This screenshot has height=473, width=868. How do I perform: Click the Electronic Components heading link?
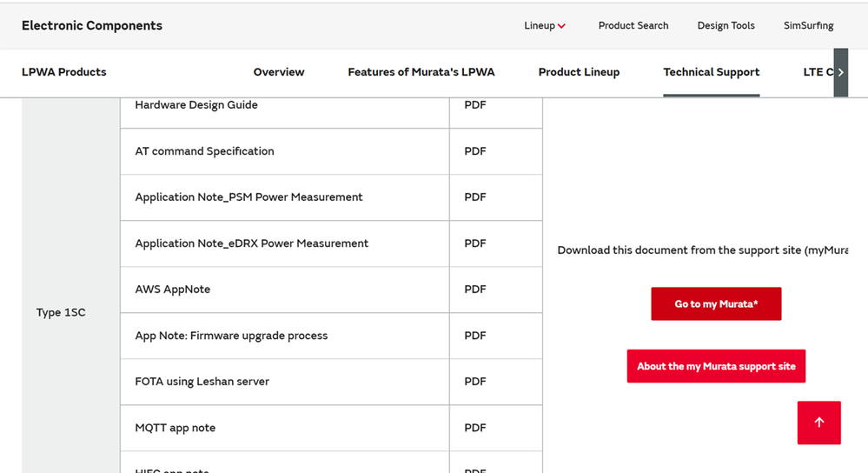(92, 25)
